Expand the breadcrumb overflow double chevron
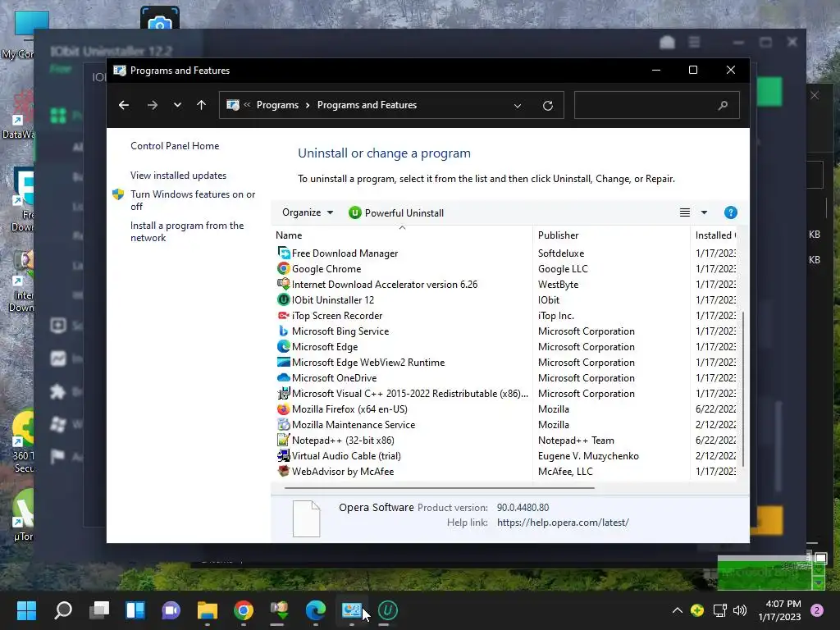840x630 pixels. [x=247, y=105]
